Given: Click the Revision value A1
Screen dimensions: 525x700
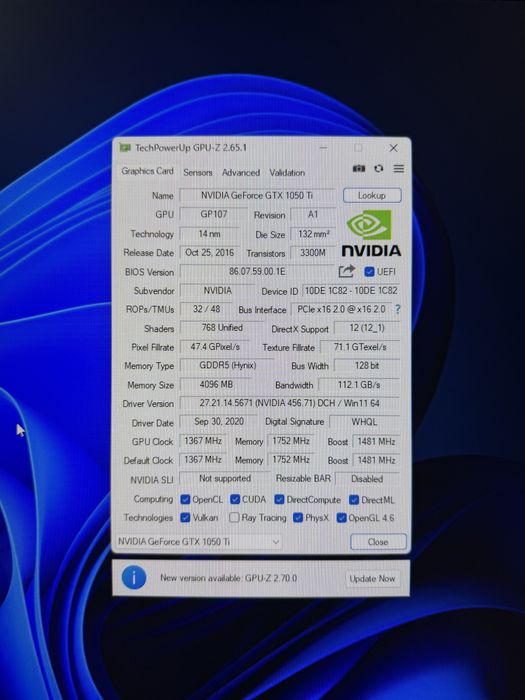Looking at the screenshot, I should coord(312,215).
